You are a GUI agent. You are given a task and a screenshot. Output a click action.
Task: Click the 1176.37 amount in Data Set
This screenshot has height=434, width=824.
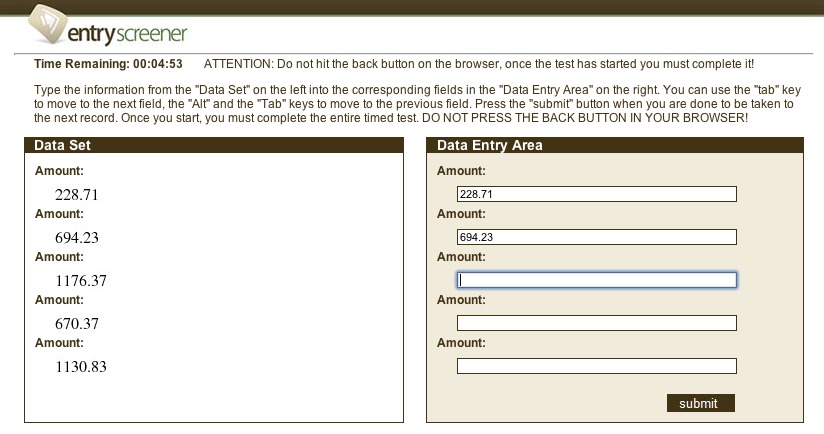click(x=81, y=281)
